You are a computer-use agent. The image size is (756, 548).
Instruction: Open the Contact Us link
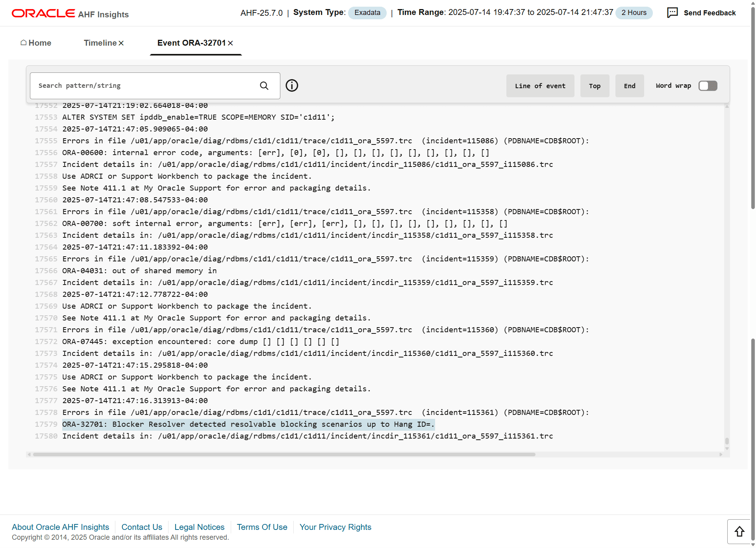coord(142,527)
